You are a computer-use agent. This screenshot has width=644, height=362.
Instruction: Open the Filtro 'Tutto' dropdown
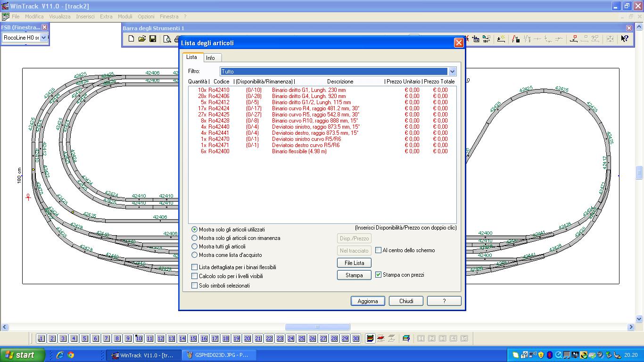coord(452,72)
